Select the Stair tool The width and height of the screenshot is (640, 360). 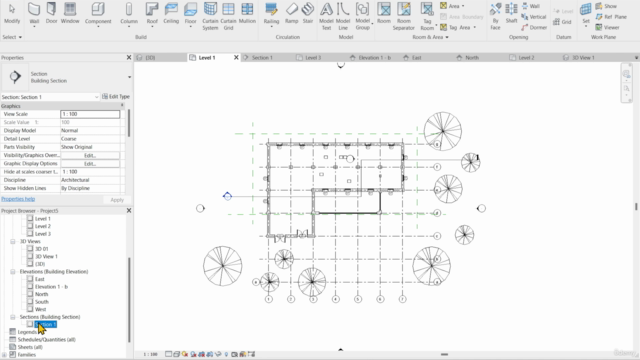pyautogui.click(x=308, y=13)
